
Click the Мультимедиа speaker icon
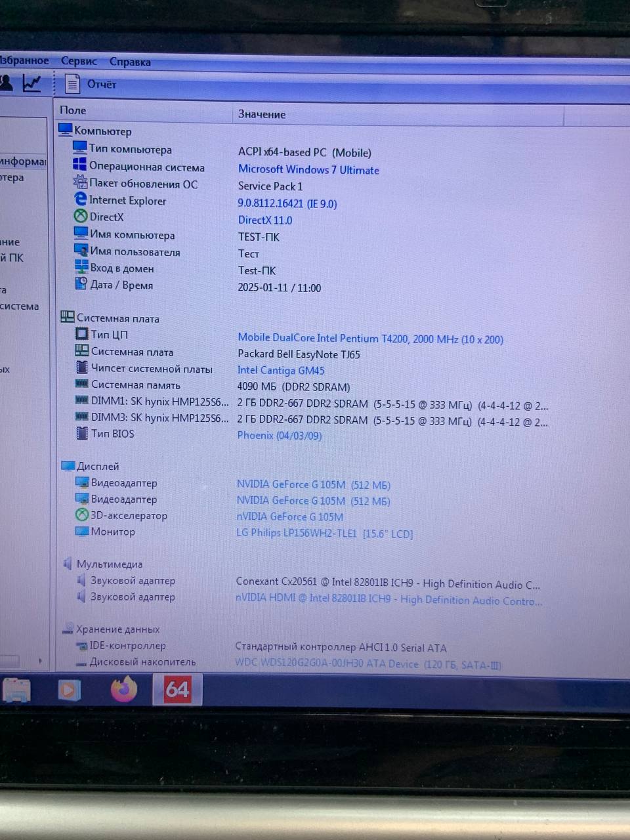pyautogui.click(x=68, y=564)
